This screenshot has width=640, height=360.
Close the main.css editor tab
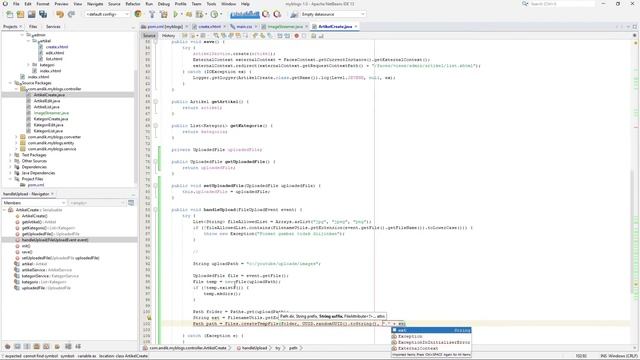click(256, 27)
